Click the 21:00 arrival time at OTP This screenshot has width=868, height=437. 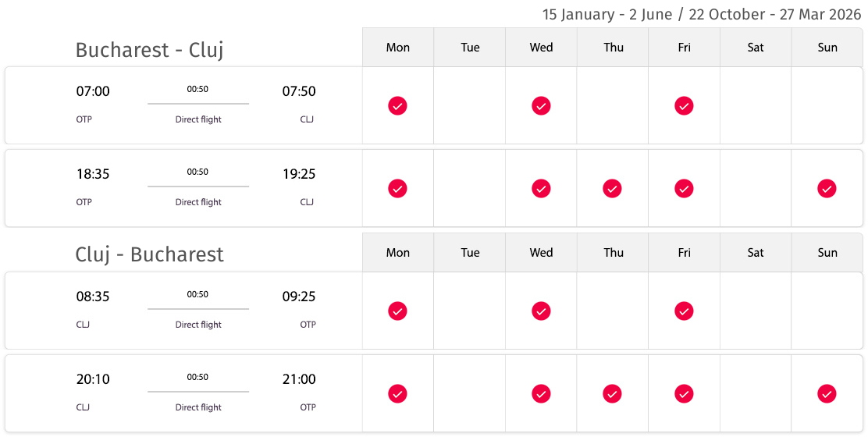point(299,379)
